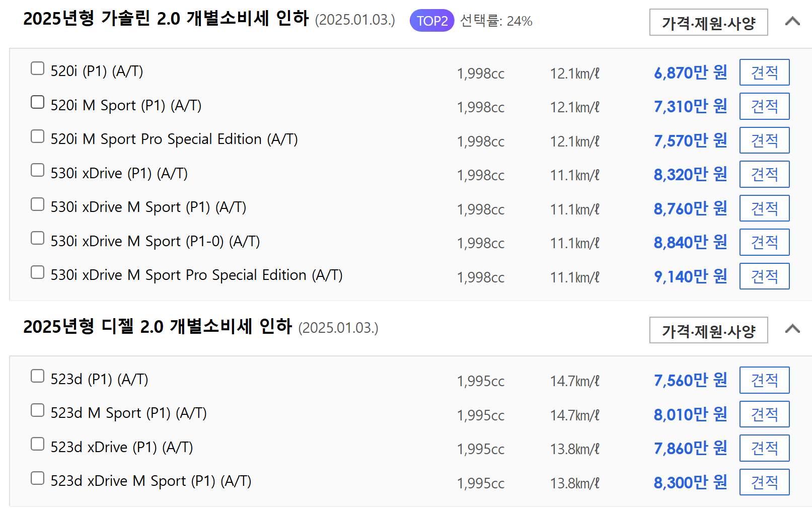812x509 pixels.
Task: Collapse the 가솔린 2.0 section chevron
Action: point(792,21)
